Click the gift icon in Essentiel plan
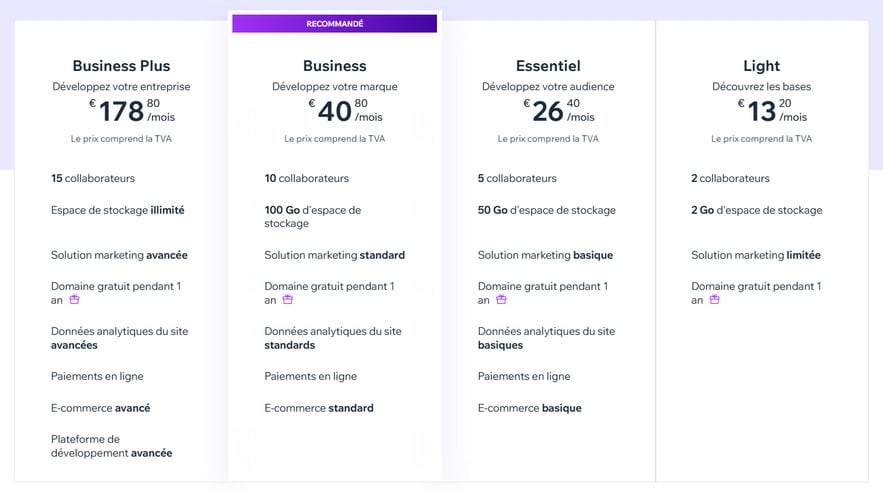The image size is (883, 491). tap(501, 300)
